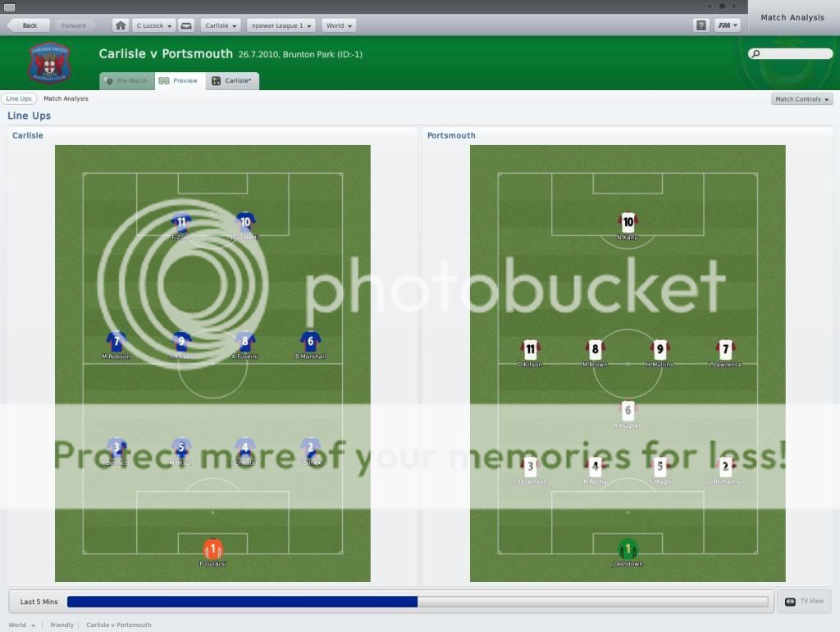Switch to the Preview tab
This screenshot has height=632, width=840.
(180, 80)
